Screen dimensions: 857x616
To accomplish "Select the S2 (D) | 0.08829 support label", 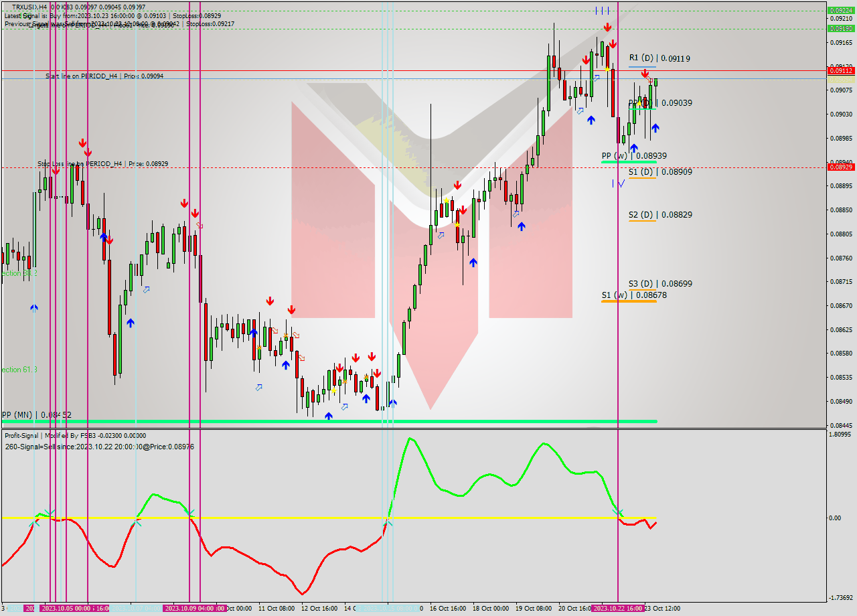I will (x=660, y=214).
